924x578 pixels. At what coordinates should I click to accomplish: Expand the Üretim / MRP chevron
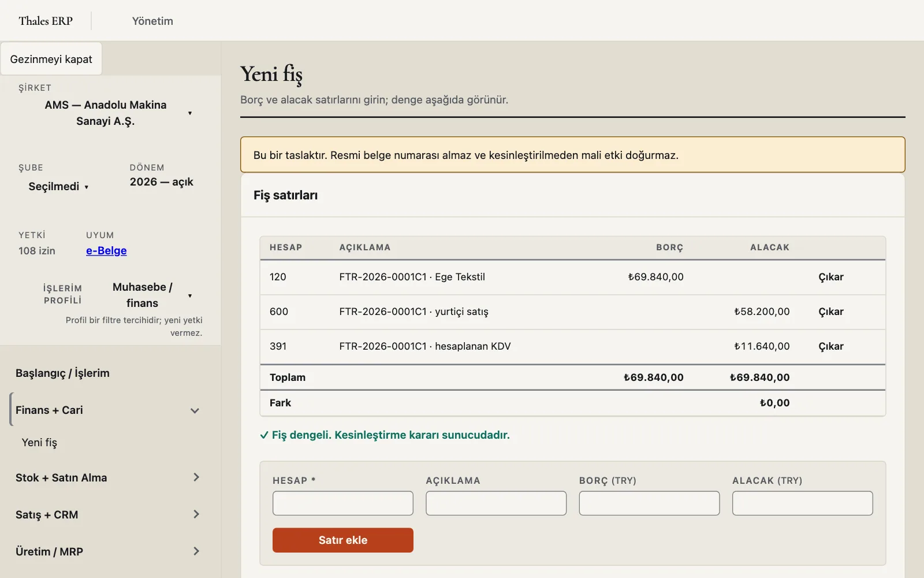[x=196, y=551]
